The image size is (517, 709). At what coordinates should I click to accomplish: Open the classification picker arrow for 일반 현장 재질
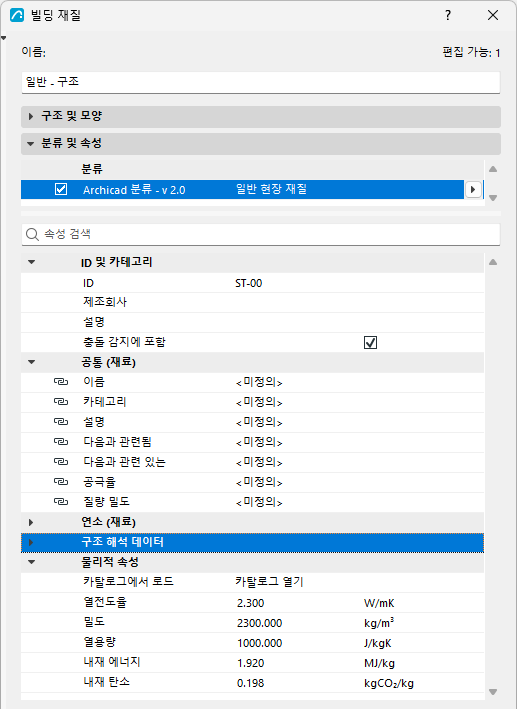point(473,189)
